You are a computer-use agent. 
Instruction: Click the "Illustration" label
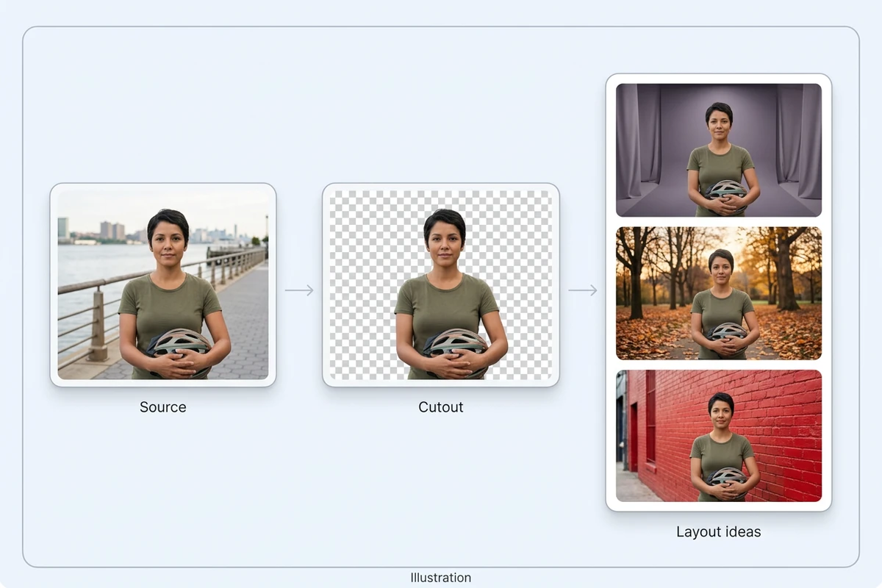click(x=441, y=578)
